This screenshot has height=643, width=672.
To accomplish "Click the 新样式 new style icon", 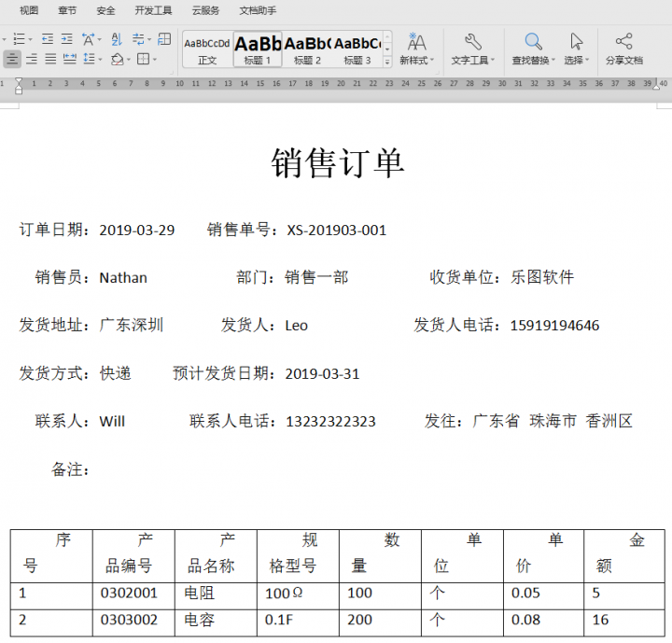I will click(416, 42).
